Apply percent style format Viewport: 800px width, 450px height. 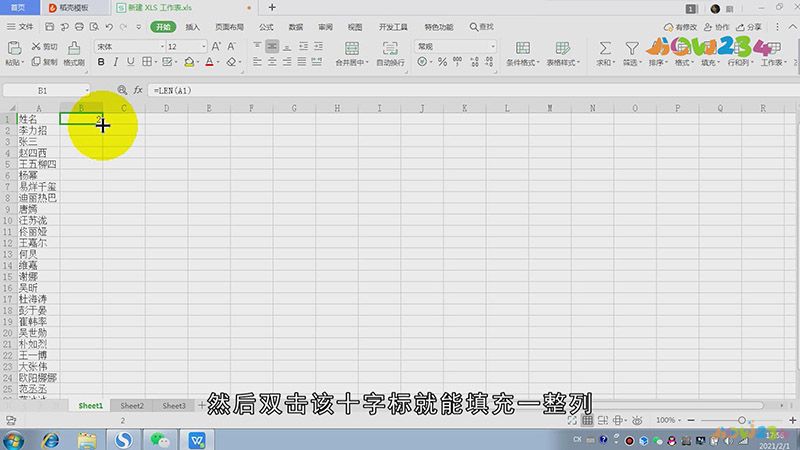pyautogui.click(x=442, y=62)
